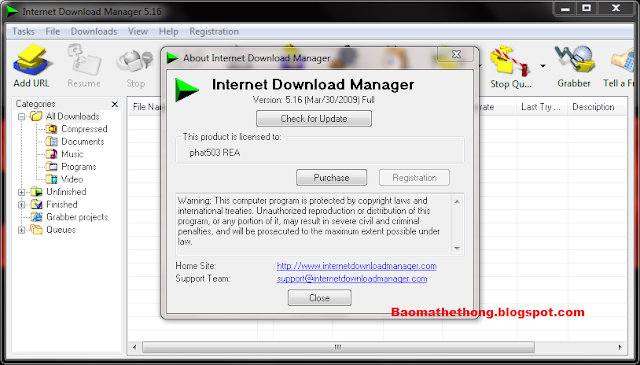
Task: Select the All Downloads folder icon
Action: click(36, 116)
